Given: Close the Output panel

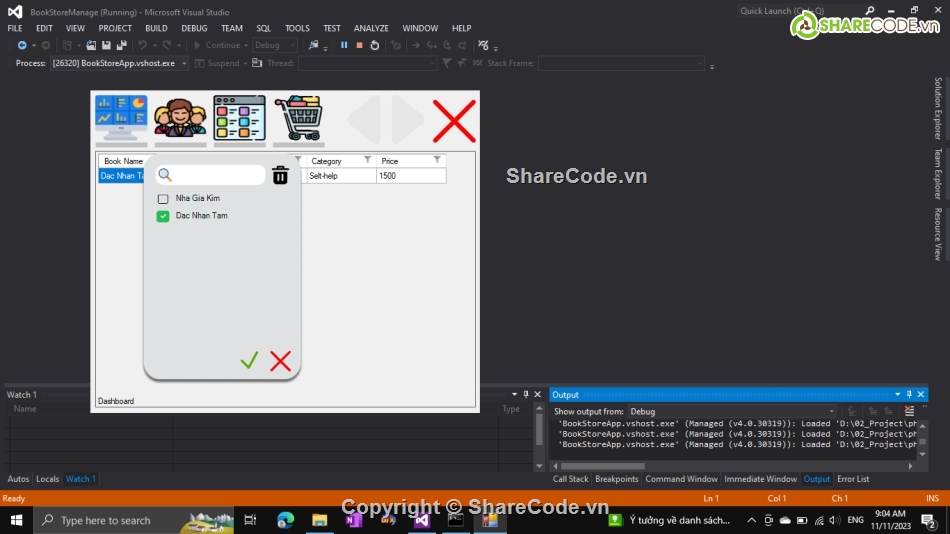Looking at the screenshot, I should click(921, 395).
